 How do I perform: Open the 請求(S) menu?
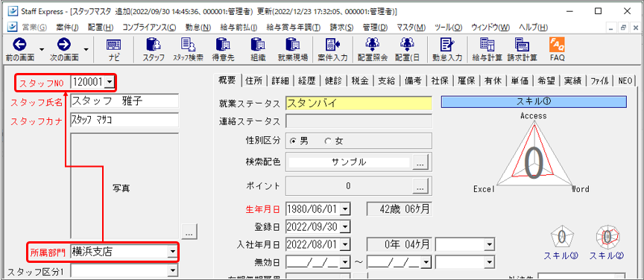click(341, 27)
